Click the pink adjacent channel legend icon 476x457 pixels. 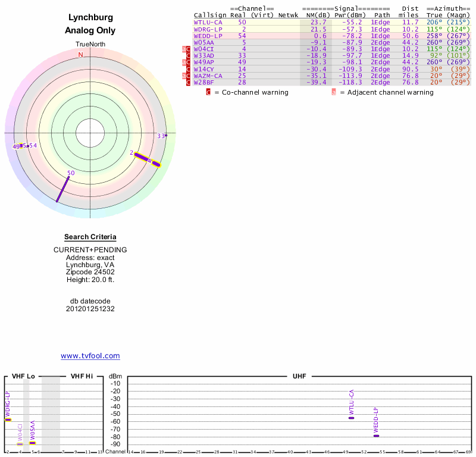click(x=334, y=92)
